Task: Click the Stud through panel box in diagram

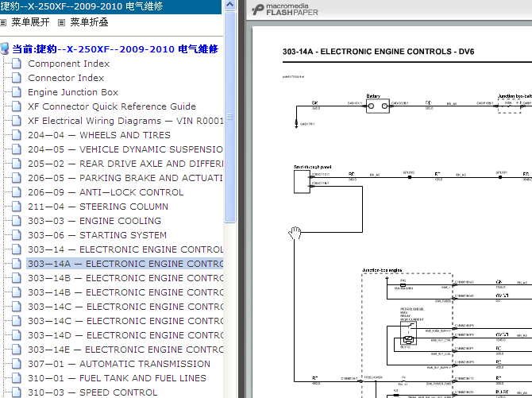Action: 302,182
